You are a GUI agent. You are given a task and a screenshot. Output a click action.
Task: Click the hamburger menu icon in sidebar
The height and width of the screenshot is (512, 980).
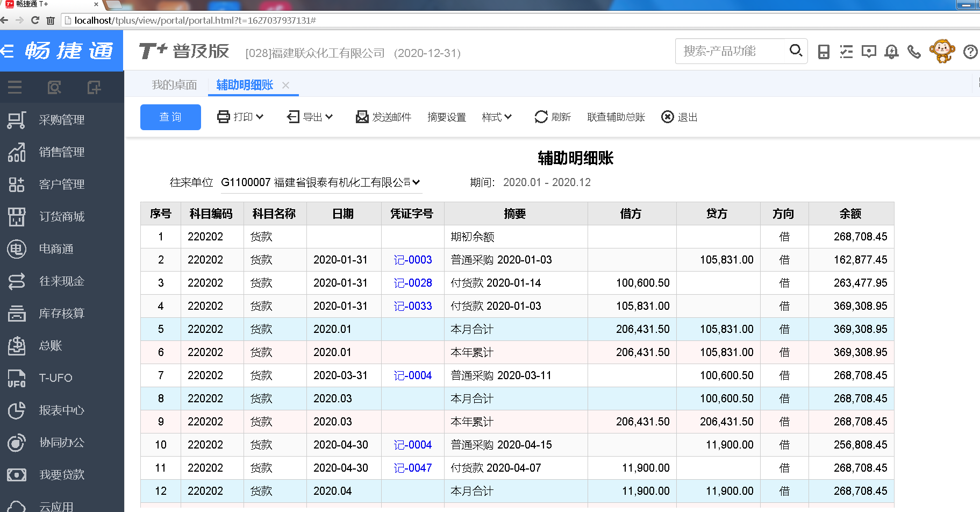[15, 87]
